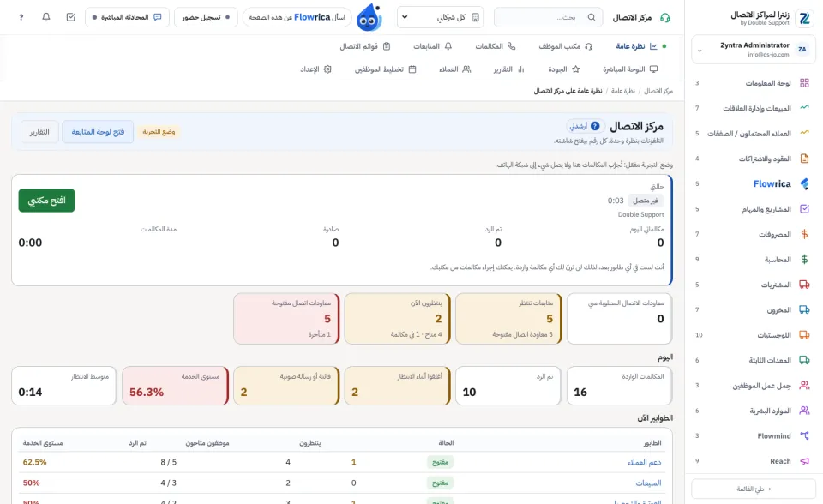The width and height of the screenshot is (823, 504).
Task: Open the العملاء tab
Action: pos(454,69)
